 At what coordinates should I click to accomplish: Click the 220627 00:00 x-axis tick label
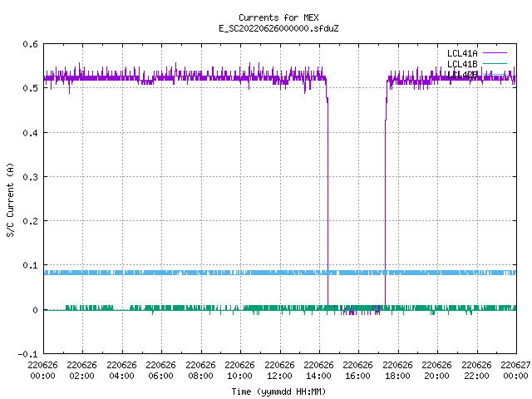515,371
